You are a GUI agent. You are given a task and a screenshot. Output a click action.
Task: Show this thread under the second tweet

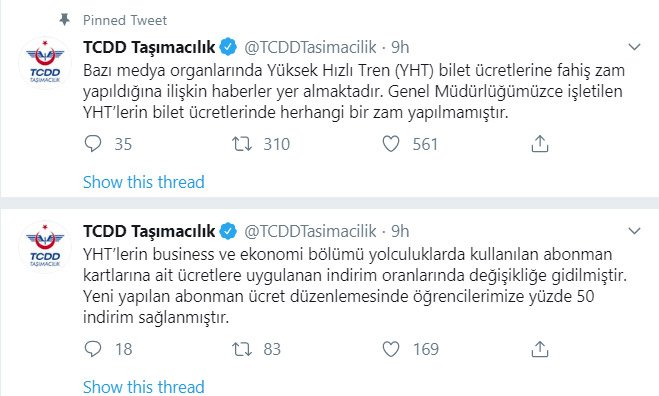tap(144, 387)
